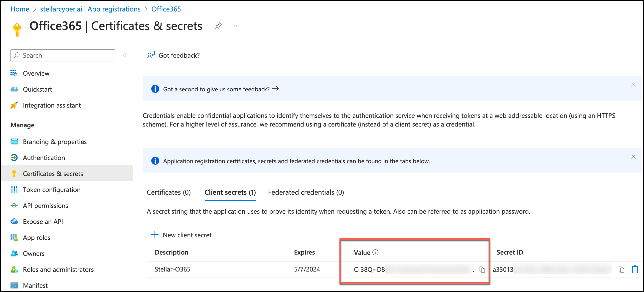Add a New client secret

(182, 235)
